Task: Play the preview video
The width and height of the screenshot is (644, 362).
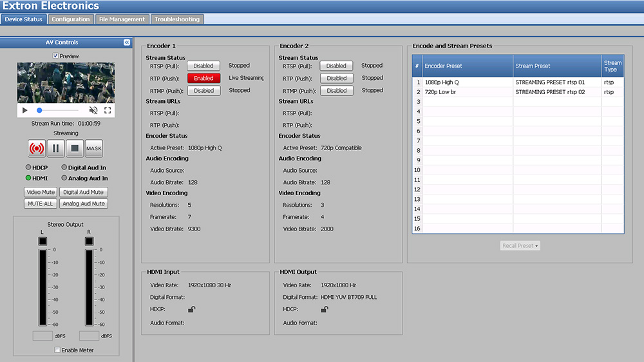Action: (x=25, y=110)
